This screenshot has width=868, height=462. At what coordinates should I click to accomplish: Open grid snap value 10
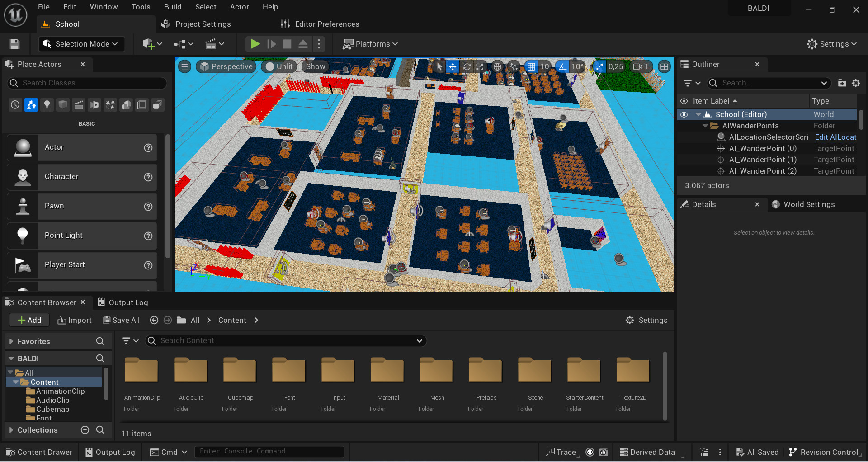(x=545, y=67)
